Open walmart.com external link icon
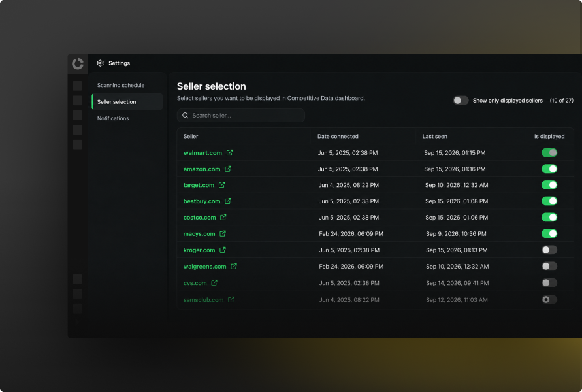 (229, 153)
